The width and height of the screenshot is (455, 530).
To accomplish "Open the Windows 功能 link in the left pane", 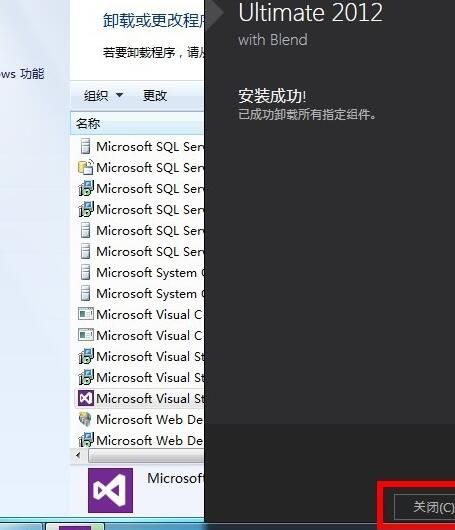I will (22, 74).
